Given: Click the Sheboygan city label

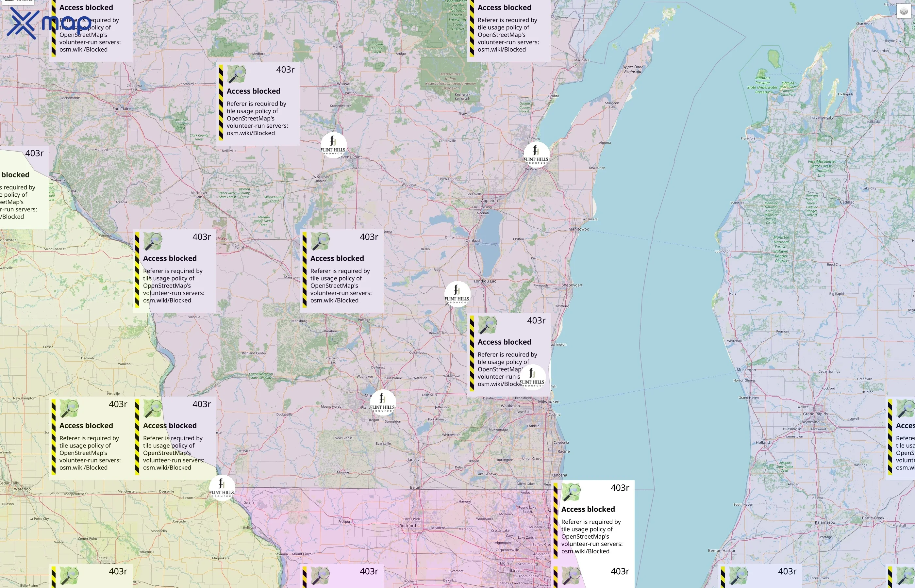Looking at the screenshot, I should pyautogui.click(x=572, y=285).
